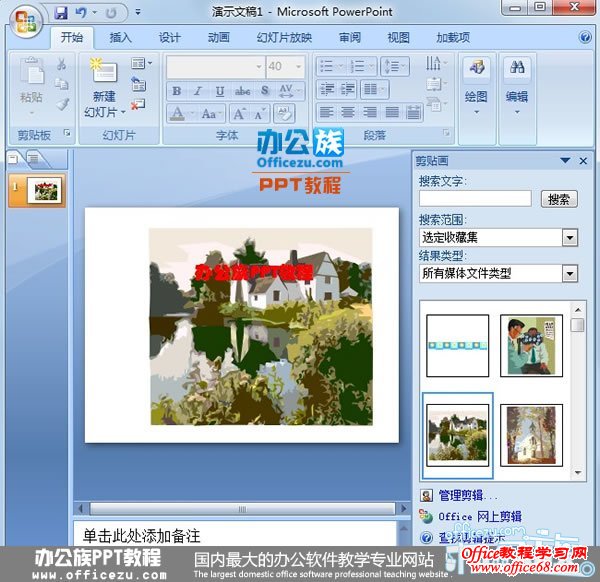Open the Editing (编辑) binoculars icon
Image resolution: width=600 pixels, height=582 pixels.
tap(517, 69)
